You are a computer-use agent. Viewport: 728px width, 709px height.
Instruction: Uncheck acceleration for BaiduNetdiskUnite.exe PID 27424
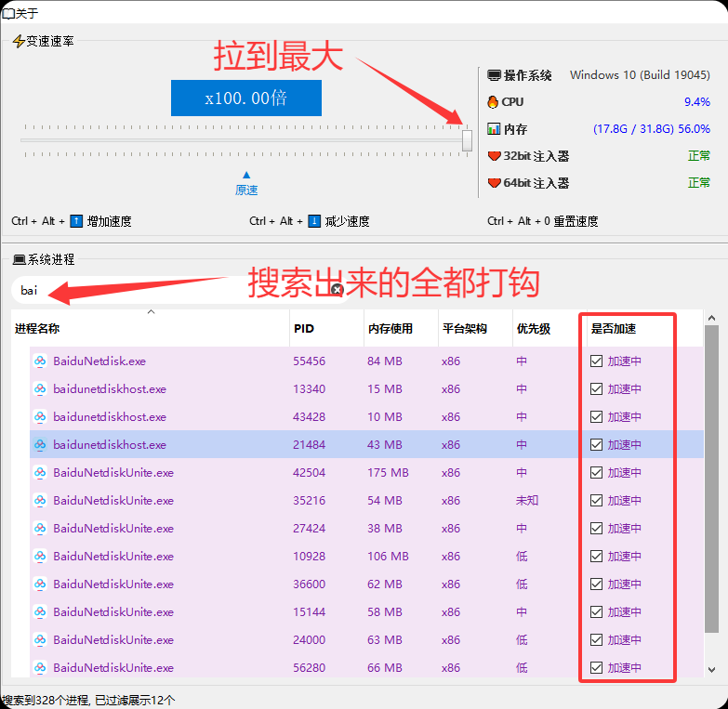pyautogui.click(x=596, y=528)
